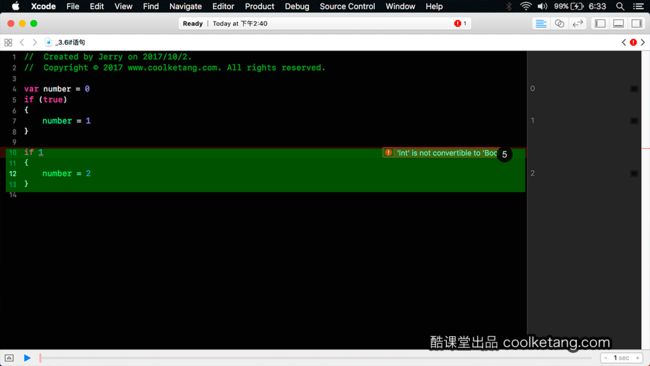
Task: Click the volume icon in menu bar
Action: coord(542,6)
